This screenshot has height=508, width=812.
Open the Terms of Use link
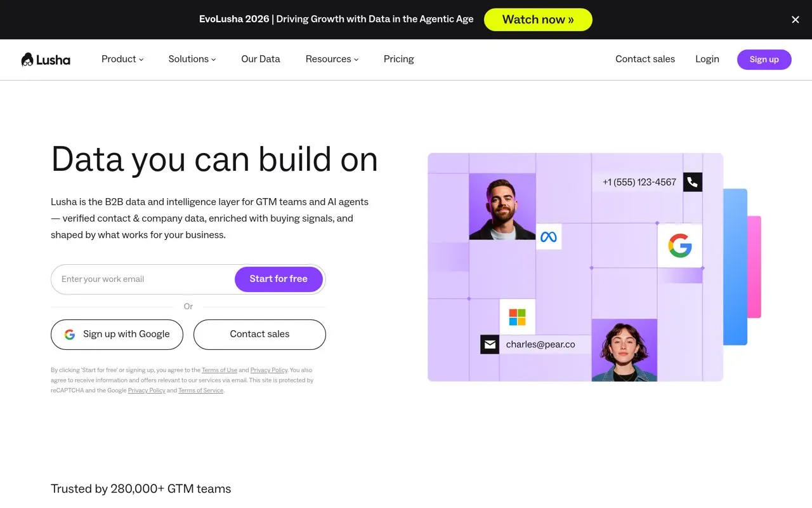point(219,370)
